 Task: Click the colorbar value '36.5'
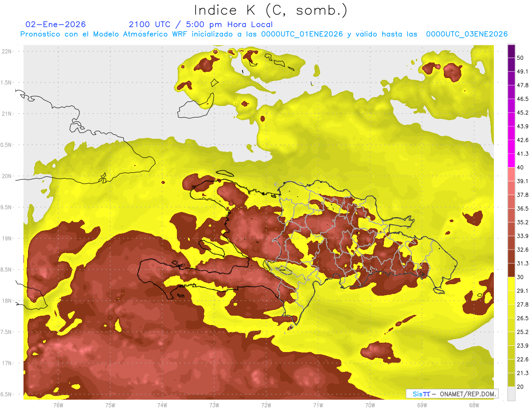(x=523, y=208)
